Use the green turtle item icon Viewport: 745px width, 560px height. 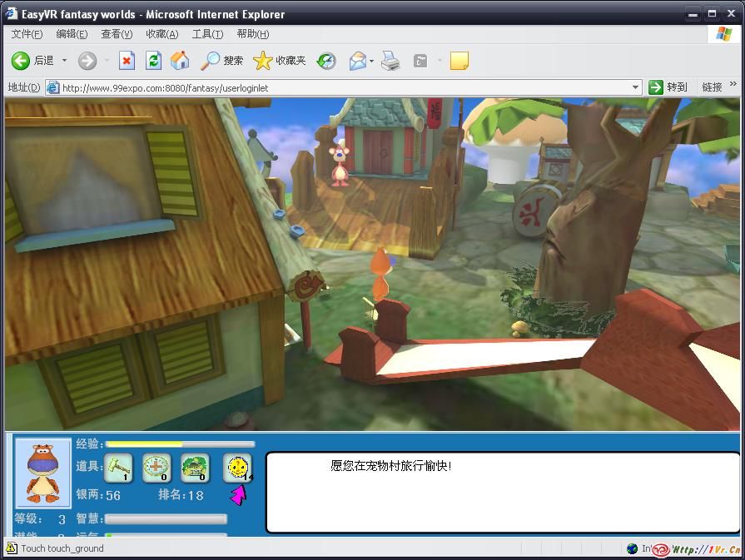[x=195, y=468]
